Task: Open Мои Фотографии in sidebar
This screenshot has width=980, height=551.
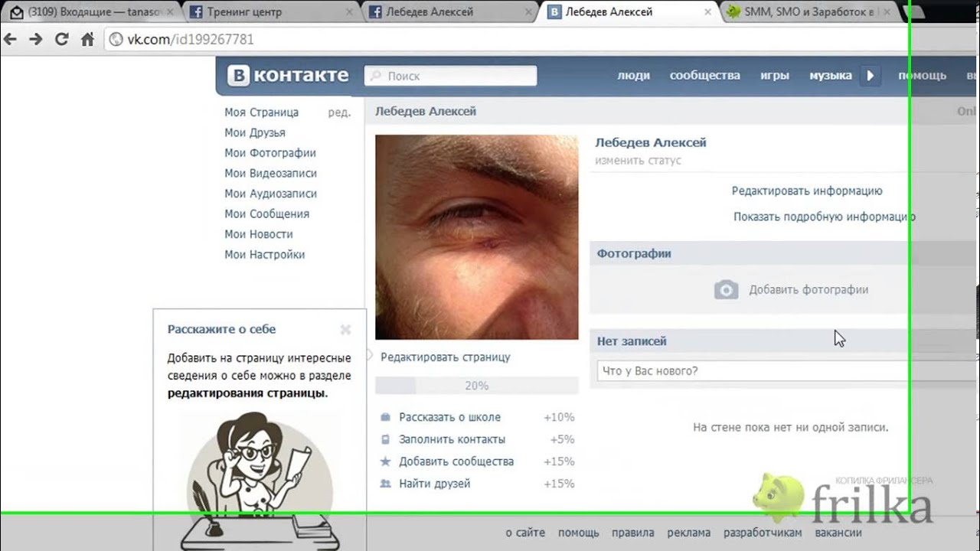Action: [x=269, y=153]
